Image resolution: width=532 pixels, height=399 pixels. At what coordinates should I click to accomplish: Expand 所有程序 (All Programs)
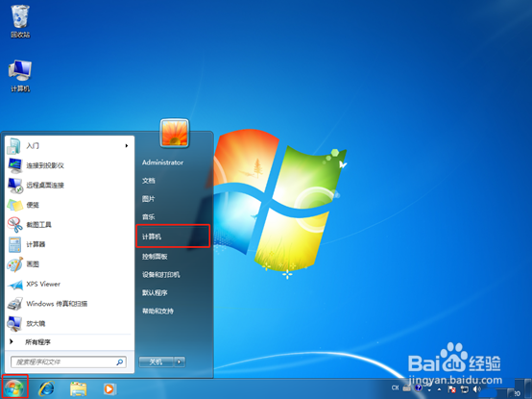point(69,342)
